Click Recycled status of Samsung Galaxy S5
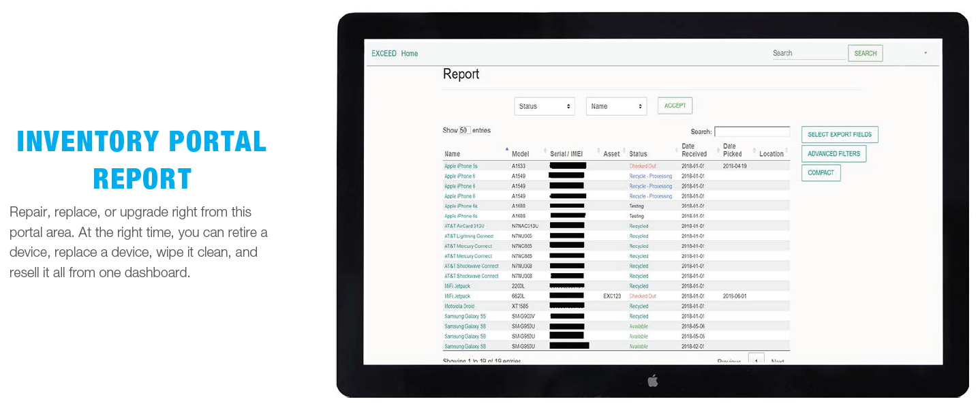Screen dimensions: 980x410 click(x=639, y=317)
